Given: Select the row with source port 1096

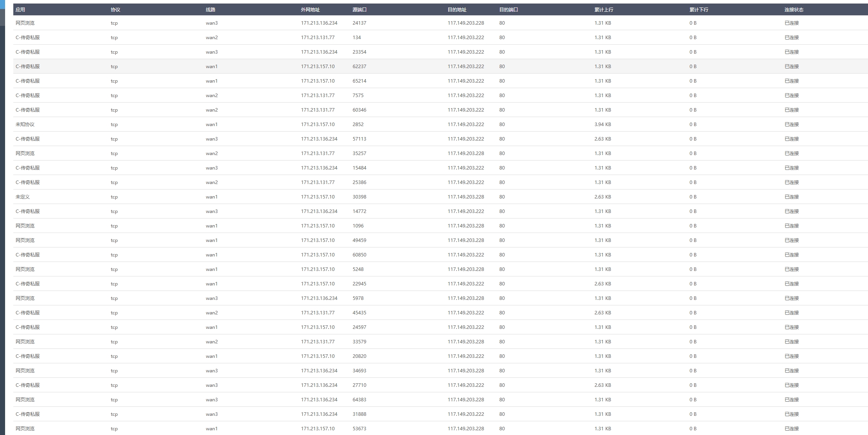Looking at the screenshot, I should [x=358, y=226].
